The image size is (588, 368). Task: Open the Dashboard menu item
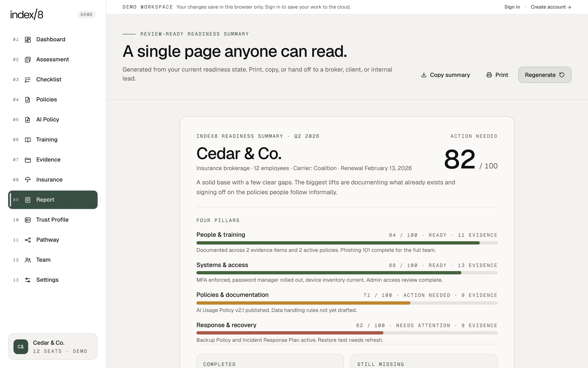coord(53,39)
